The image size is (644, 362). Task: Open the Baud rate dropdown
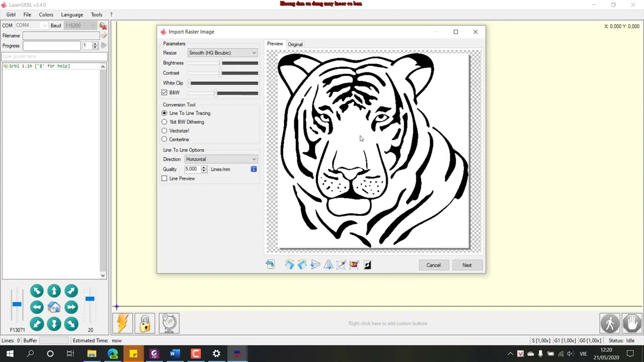click(80, 26)
